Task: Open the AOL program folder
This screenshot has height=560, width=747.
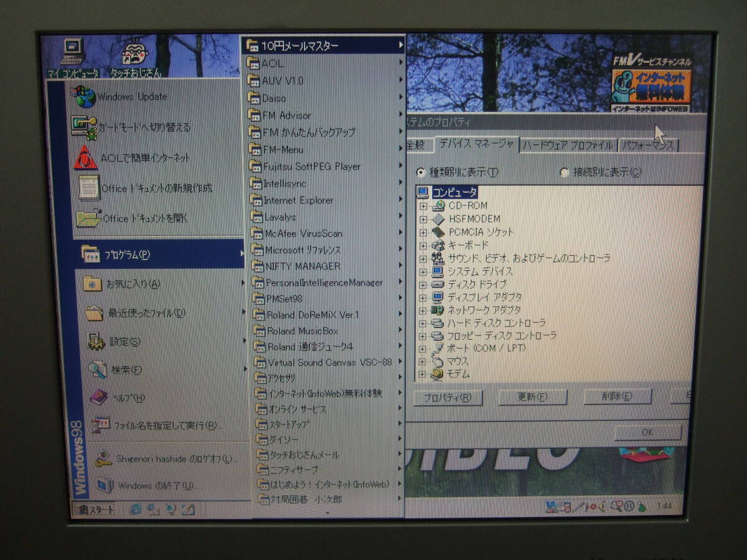Action: (324, 63)
